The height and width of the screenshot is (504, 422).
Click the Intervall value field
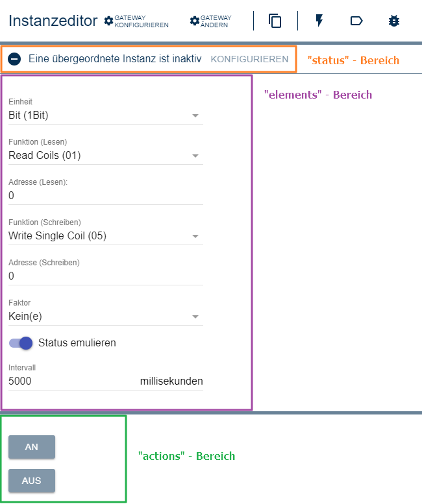pos(71,381)
